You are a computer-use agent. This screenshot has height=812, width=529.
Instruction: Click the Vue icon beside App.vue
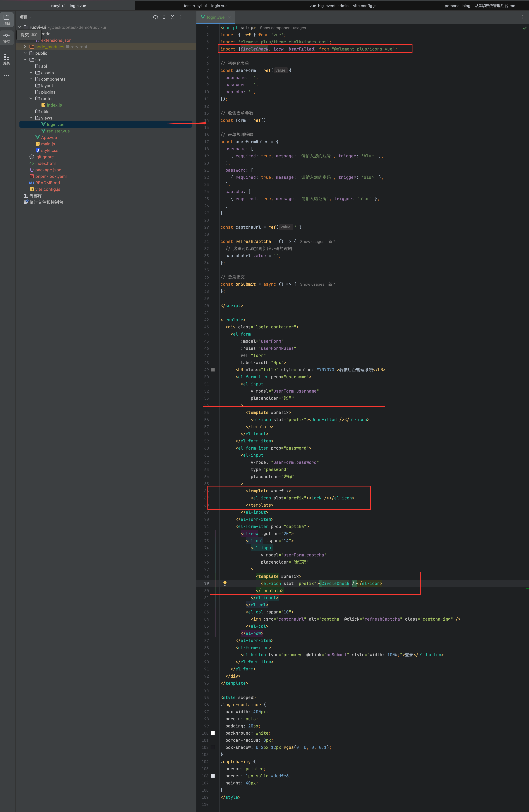click(38, 137)
